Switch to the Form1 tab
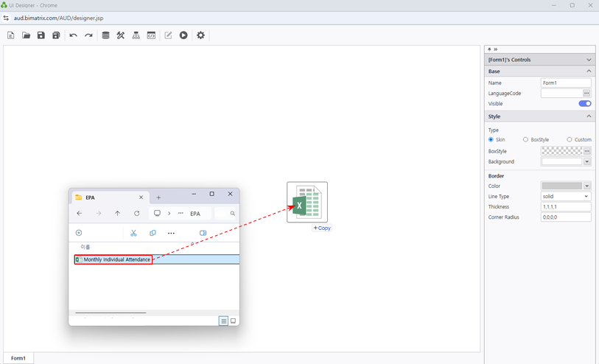This screenshot has height=364, width=599. tap(18, 358)
